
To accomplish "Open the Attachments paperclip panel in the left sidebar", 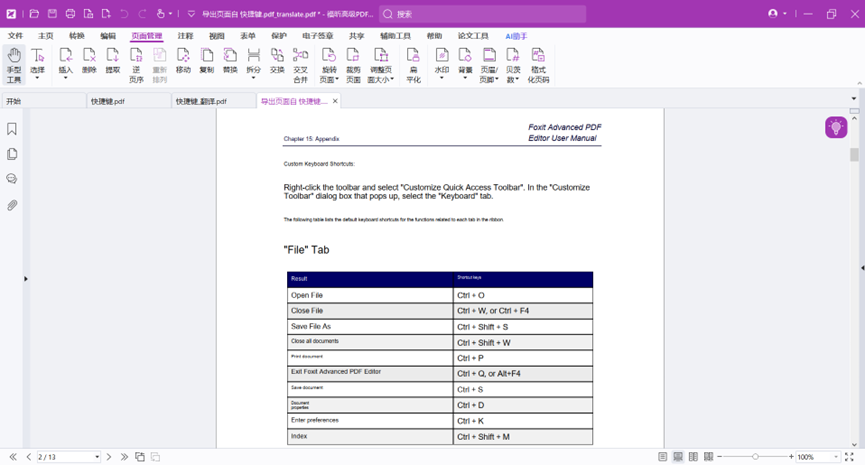I will click(12, 205).
